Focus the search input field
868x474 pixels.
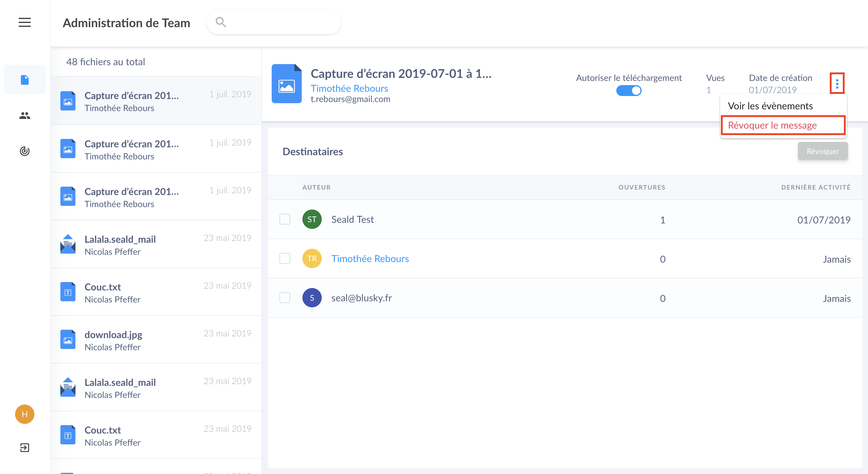click(273, 22)
